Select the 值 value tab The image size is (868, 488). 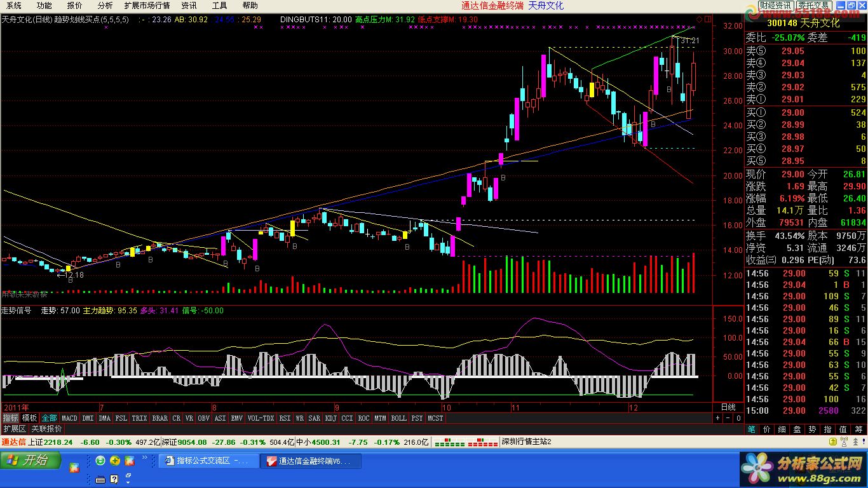843,430
